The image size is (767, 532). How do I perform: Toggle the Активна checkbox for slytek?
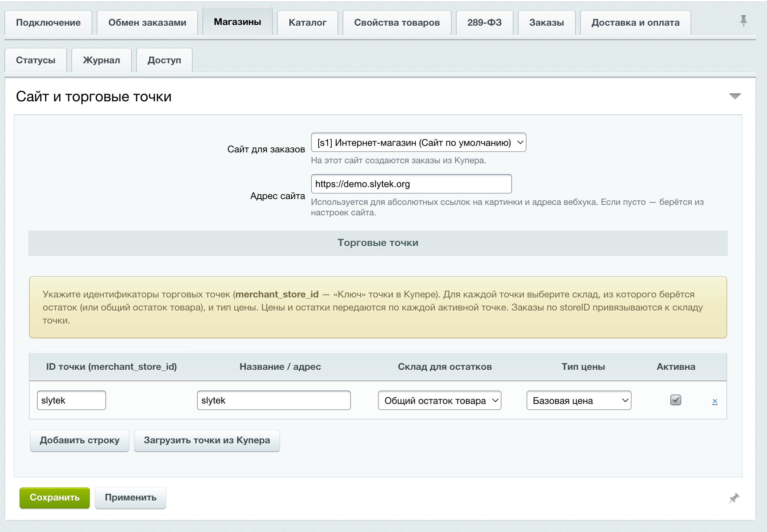pos(676,400)
